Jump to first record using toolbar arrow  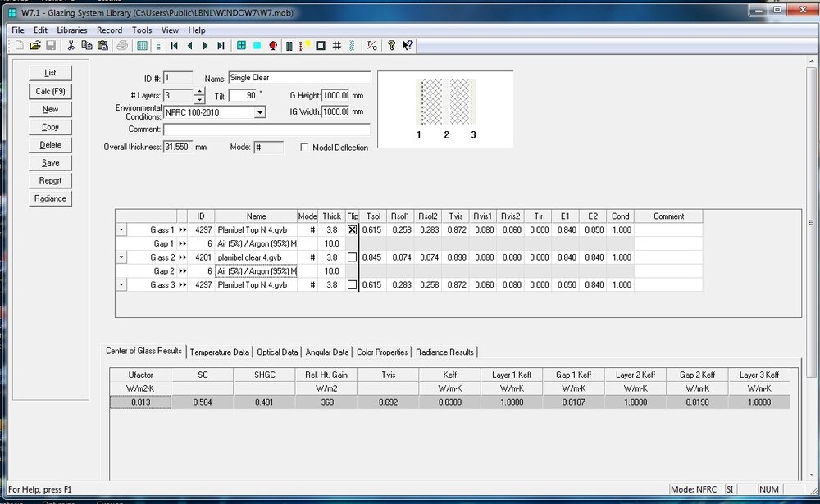(x=175, y=46)
